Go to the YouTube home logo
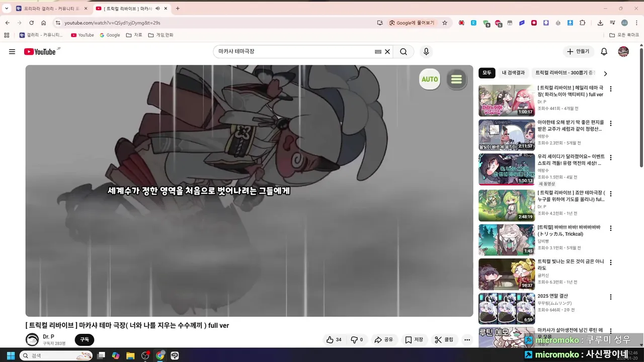This screenshot has width=644, height=362. click(40, 52)
